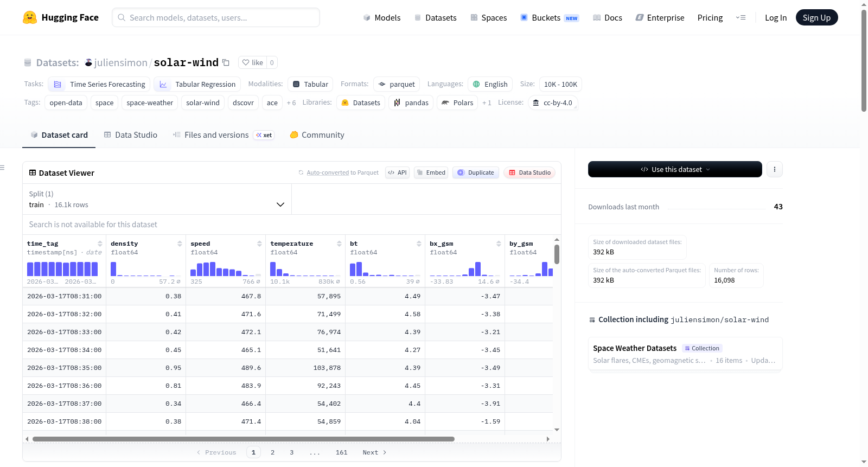Go to page 3 of the table
The image size is (868, 467).
coord(292,452)
